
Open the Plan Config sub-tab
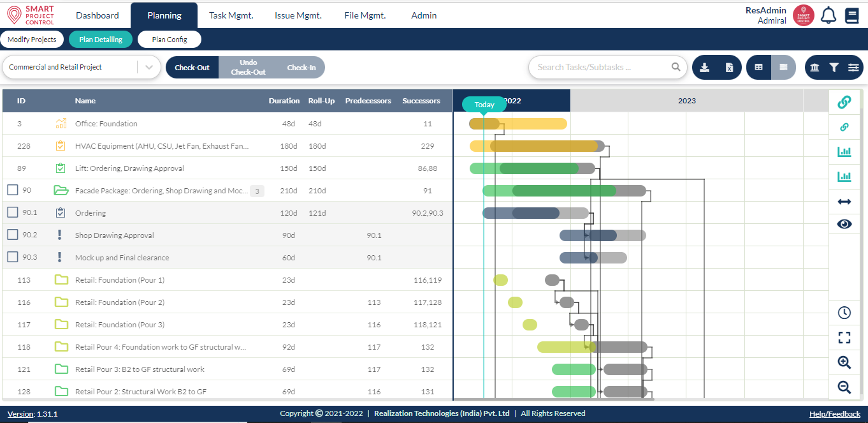coord(169,39)
